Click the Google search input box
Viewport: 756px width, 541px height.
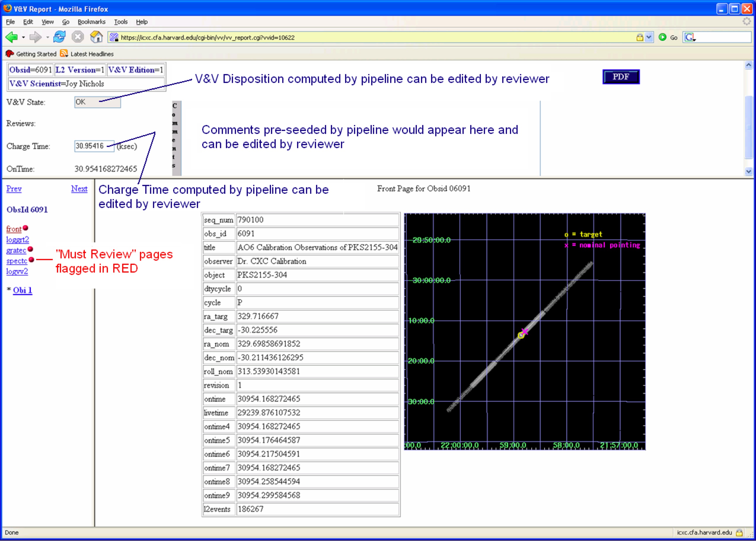[x=723, y=37]
